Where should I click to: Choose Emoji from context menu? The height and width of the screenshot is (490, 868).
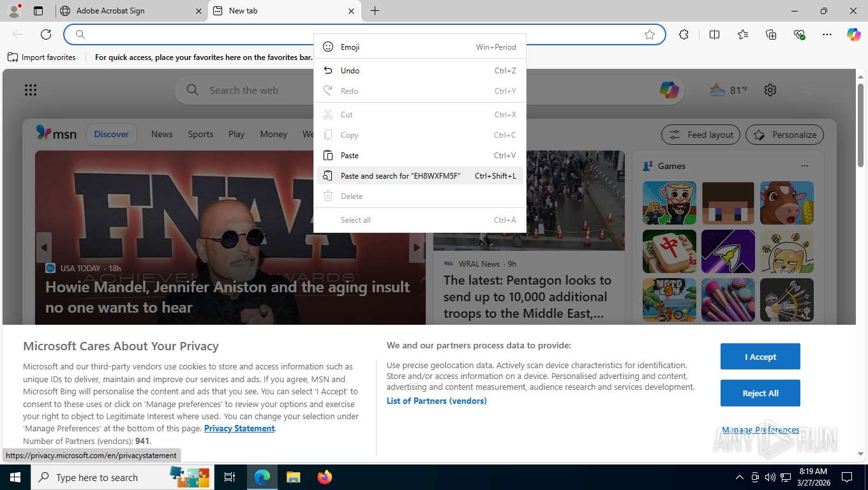pos(420,47)
